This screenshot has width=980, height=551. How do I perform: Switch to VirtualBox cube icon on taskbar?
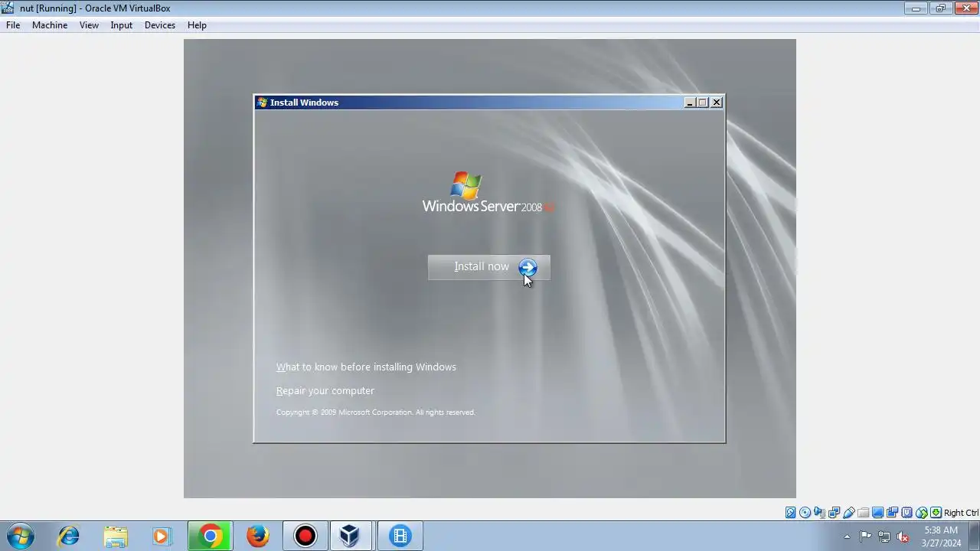click(350, 536)
